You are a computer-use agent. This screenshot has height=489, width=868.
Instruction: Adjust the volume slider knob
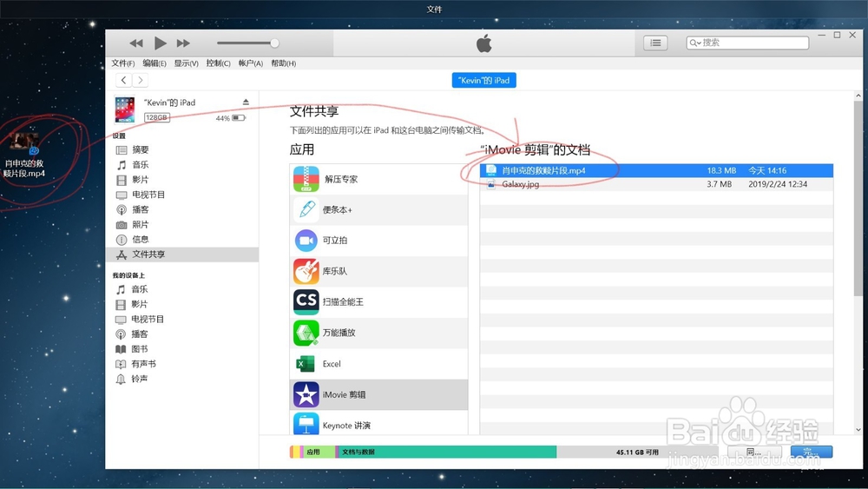pyautogui.click(x=274, y=43)
